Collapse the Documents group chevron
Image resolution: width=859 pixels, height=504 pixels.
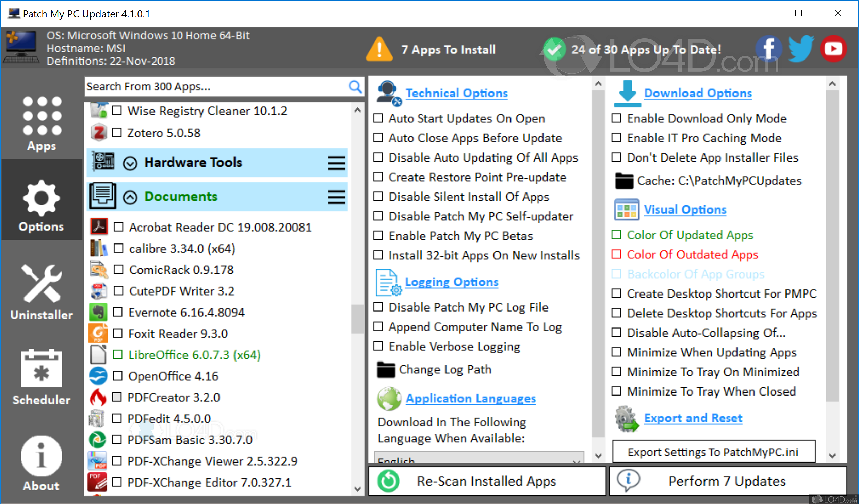[x=130, y=197]
